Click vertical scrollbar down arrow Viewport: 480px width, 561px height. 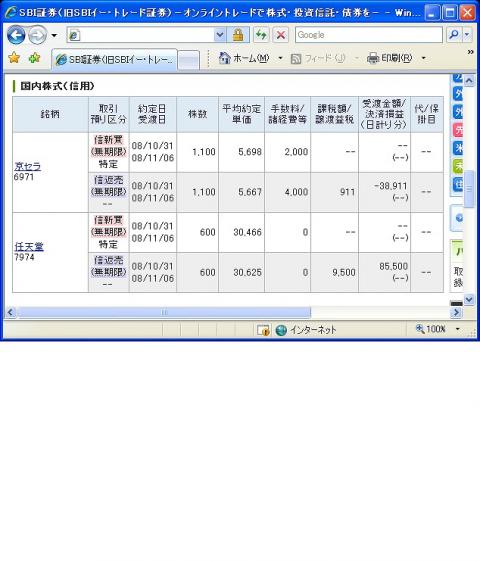point(469,299)
